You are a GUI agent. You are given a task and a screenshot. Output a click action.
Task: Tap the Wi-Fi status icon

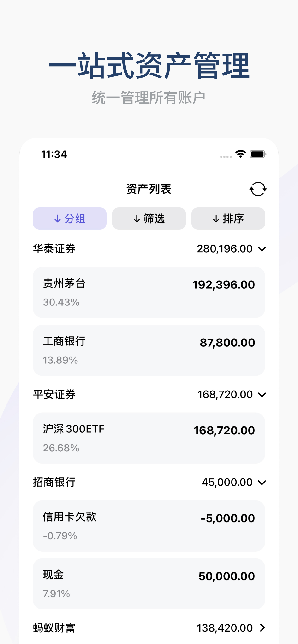[x=240, y=154]
